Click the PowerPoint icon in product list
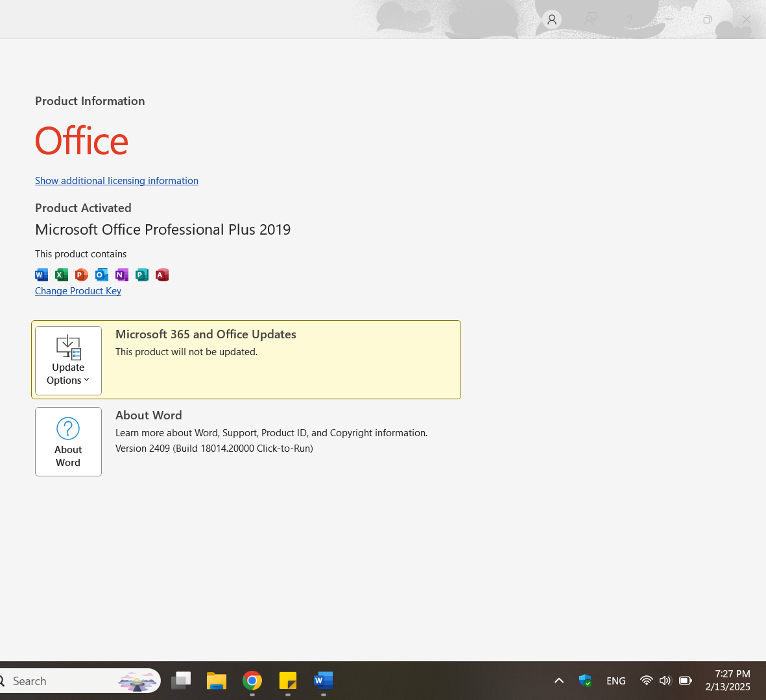Screen dimensions: 766x700 [x=82, y=275]
